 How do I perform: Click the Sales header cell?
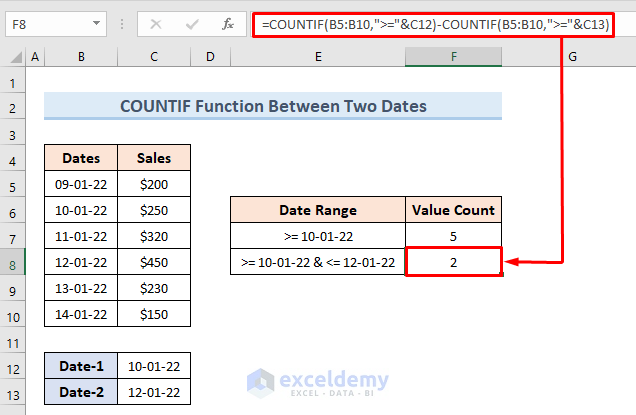[x=154, y=158]
